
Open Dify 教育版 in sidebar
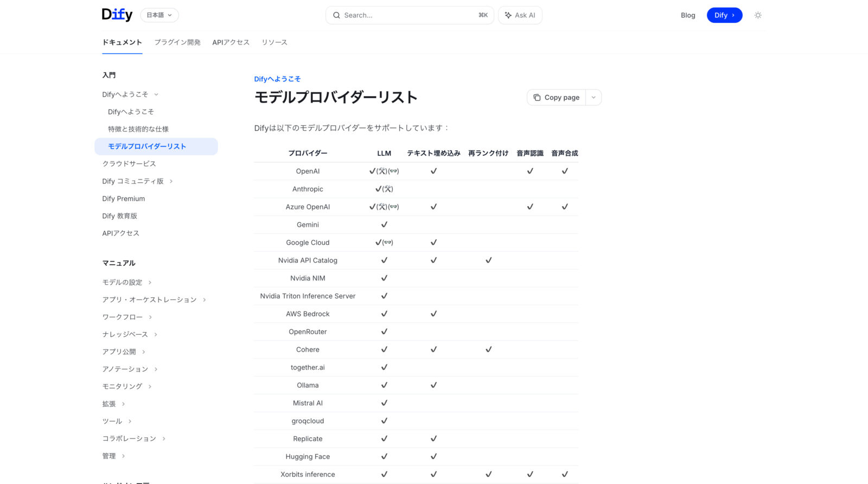click(x=120, y=216)
